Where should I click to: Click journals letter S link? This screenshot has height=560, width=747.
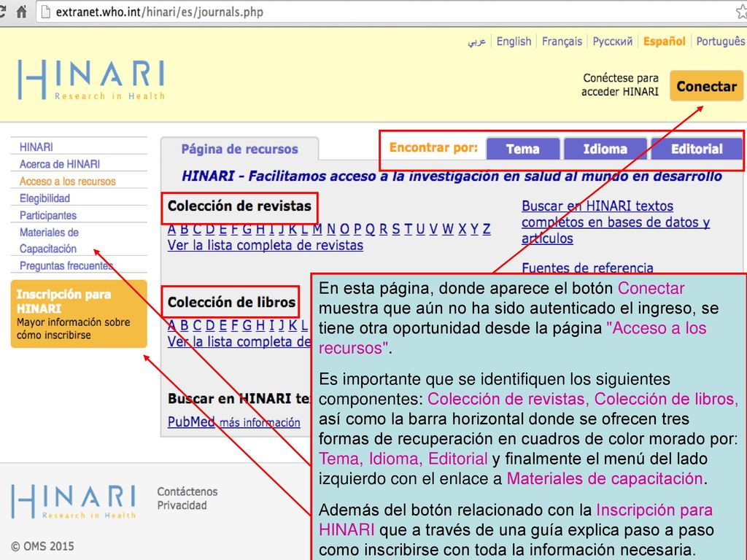396,229
